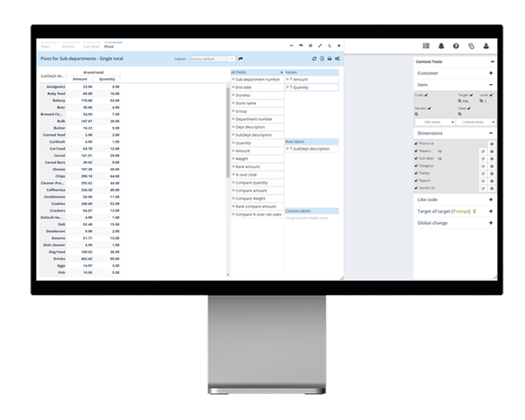Open the user profile icon
The height and width of the screenshot is (420, 525).
(485, 45)
